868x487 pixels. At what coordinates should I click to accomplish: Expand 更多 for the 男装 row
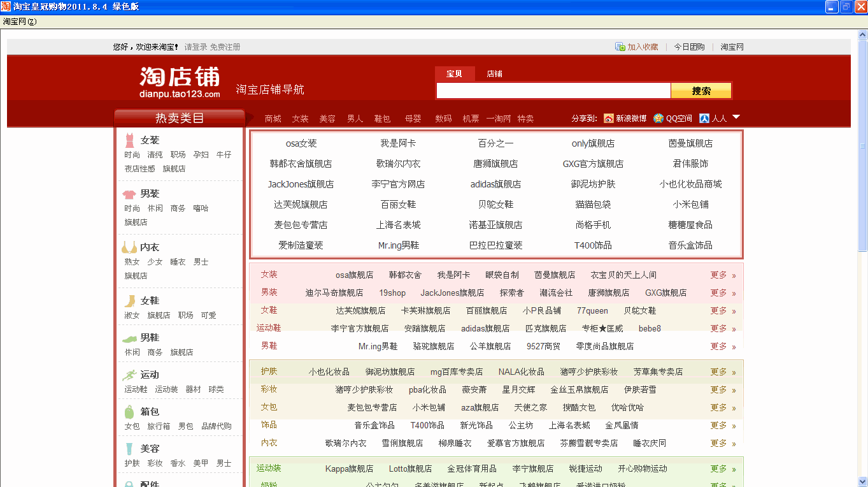(x=723, y=293)
